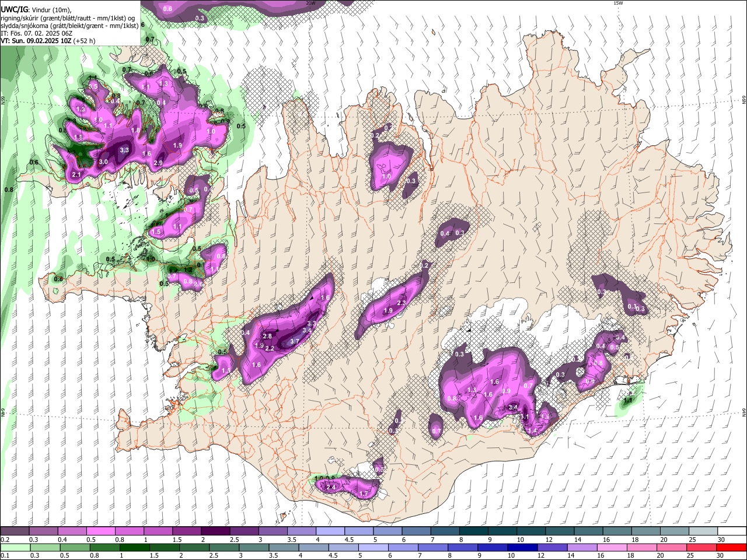
Task: Select the '3.0' value in the Westfjords
Action: click(x=103, y=162)
